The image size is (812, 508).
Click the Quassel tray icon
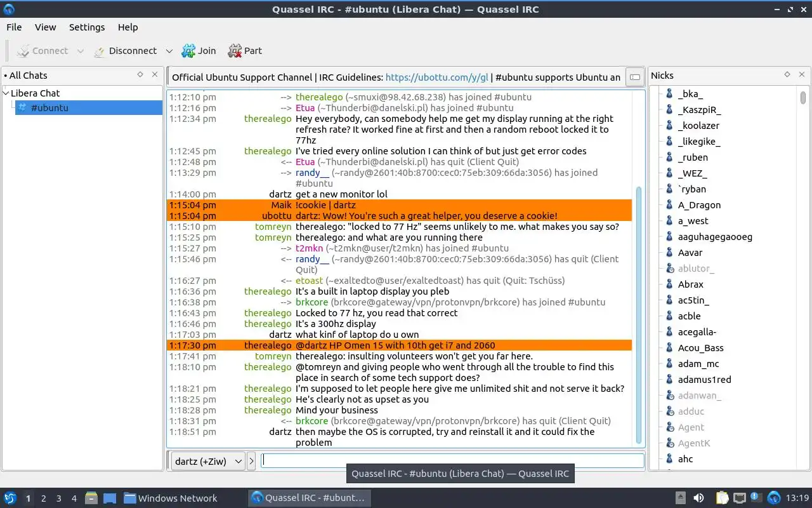coord(774,498)
